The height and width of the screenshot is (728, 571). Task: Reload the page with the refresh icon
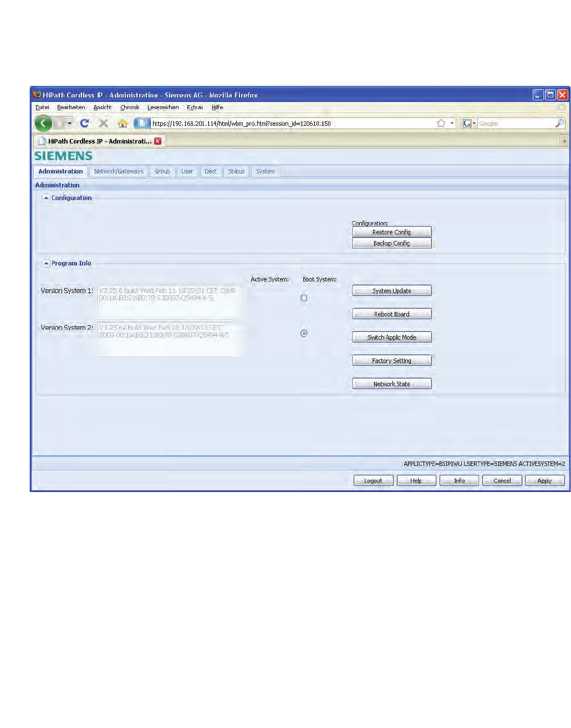coord(84,124)
